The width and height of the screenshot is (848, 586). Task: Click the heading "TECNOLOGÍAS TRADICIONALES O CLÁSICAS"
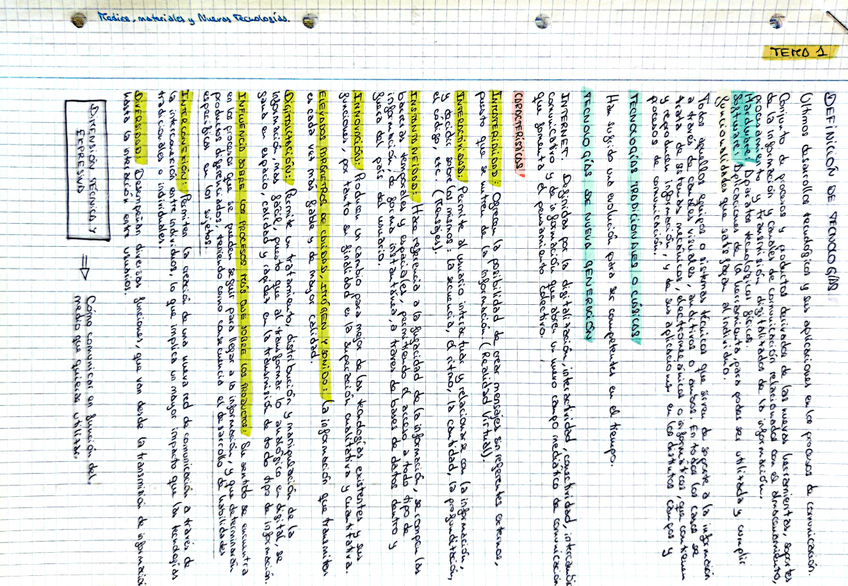[x=635, y=215]
